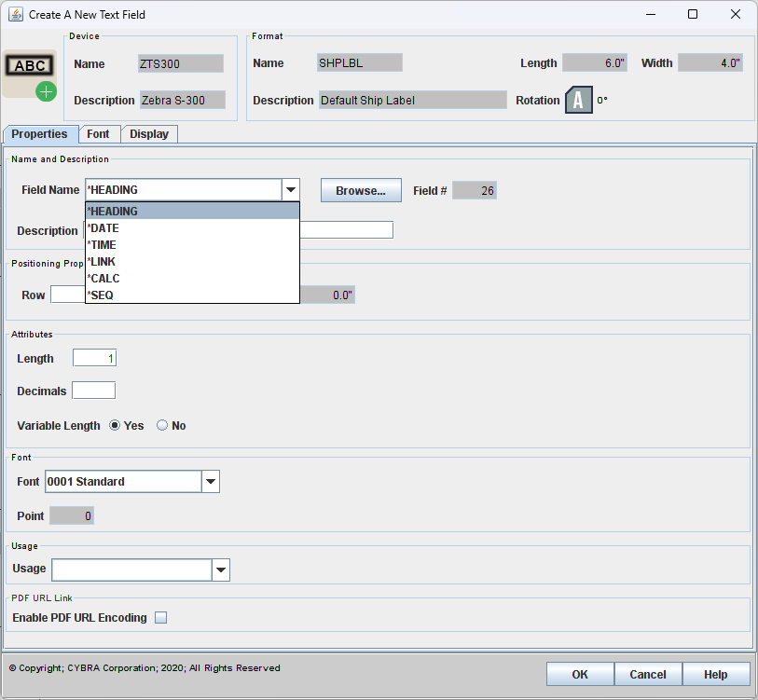The height and width of the screenshot is (700, 758).
Task: Switch to the Font tab
Action: pos(98,134)
